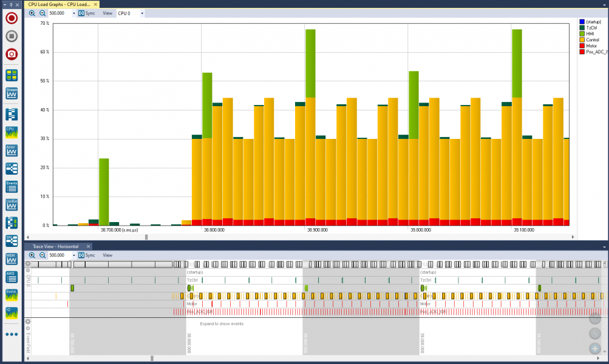Open the MEM memory view icon
Viewport: 609px width, 364px height.
click(x=12, y=259)
